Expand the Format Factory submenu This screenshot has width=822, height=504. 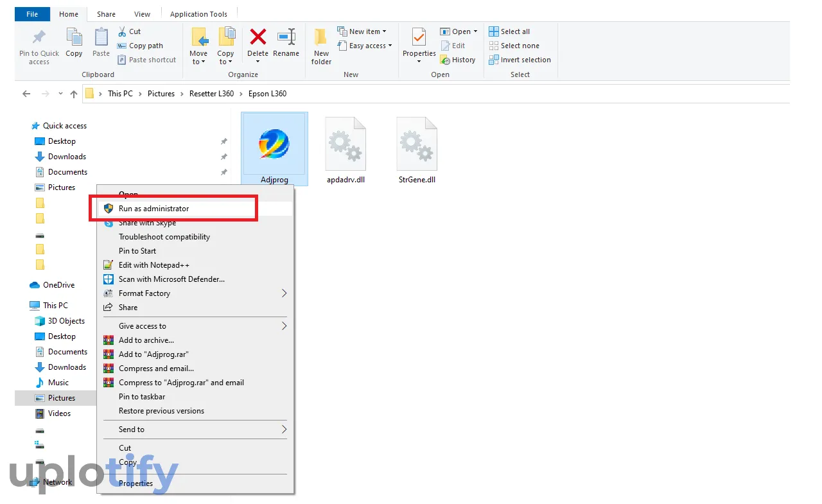click(196, 293)
